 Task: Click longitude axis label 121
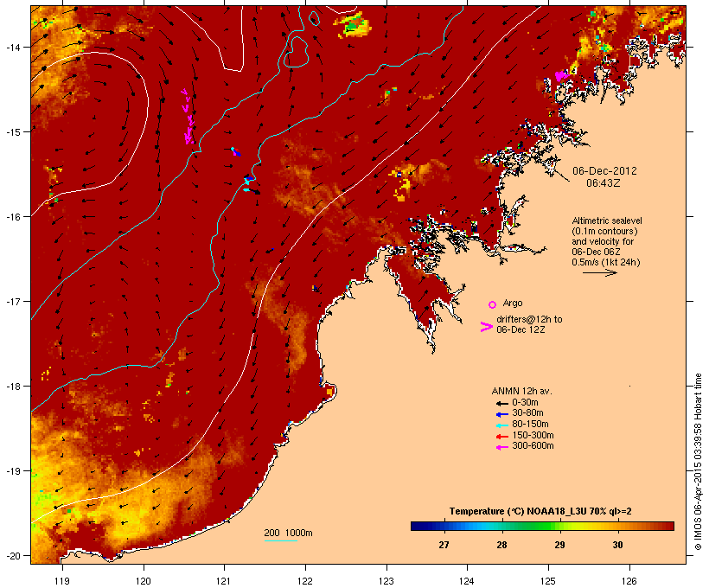tap(224, 581)
